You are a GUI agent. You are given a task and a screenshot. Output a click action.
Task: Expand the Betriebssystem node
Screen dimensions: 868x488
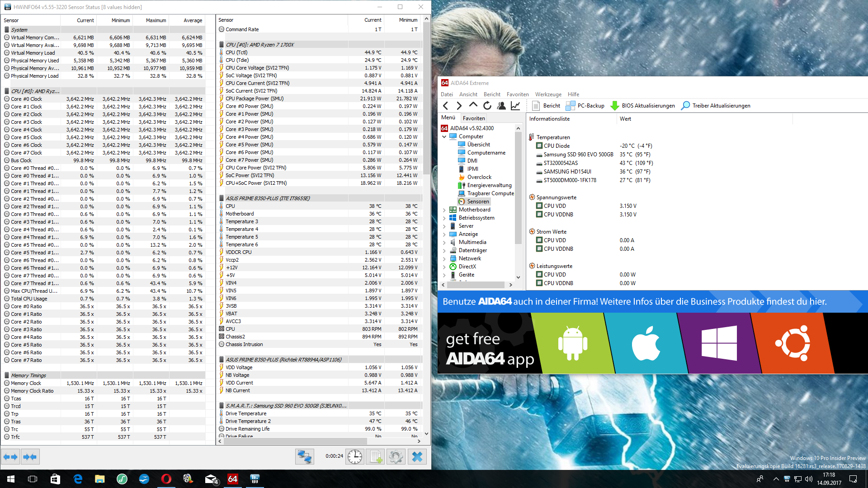click(444, 218)
